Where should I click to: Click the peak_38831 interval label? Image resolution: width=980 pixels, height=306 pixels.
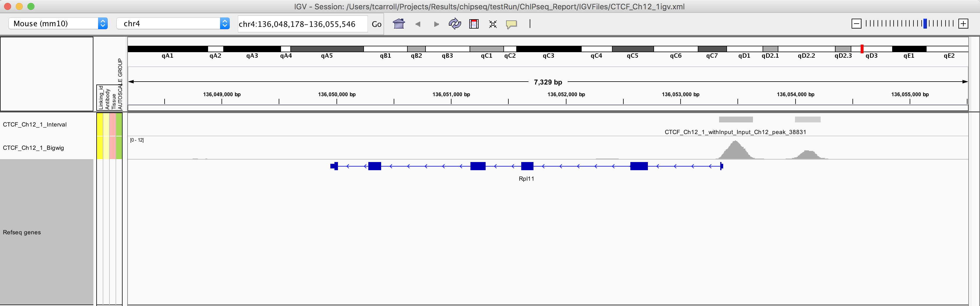(735, 132)
